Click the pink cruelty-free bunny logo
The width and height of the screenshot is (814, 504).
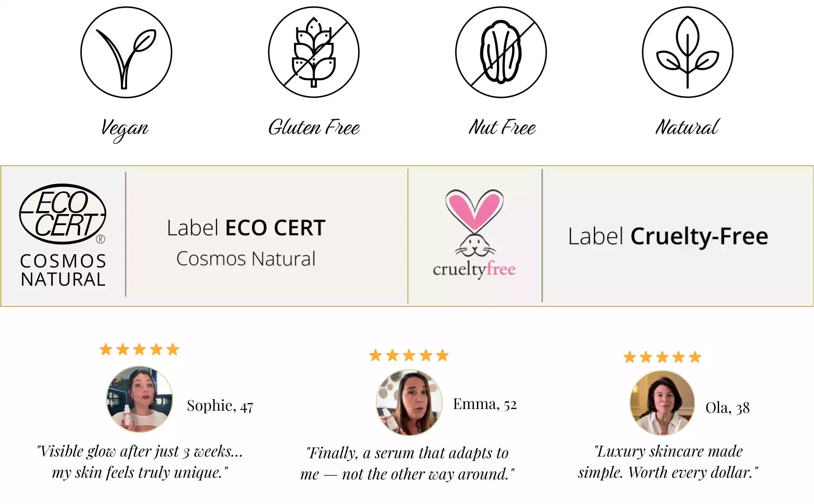click(x=474, y=234)
